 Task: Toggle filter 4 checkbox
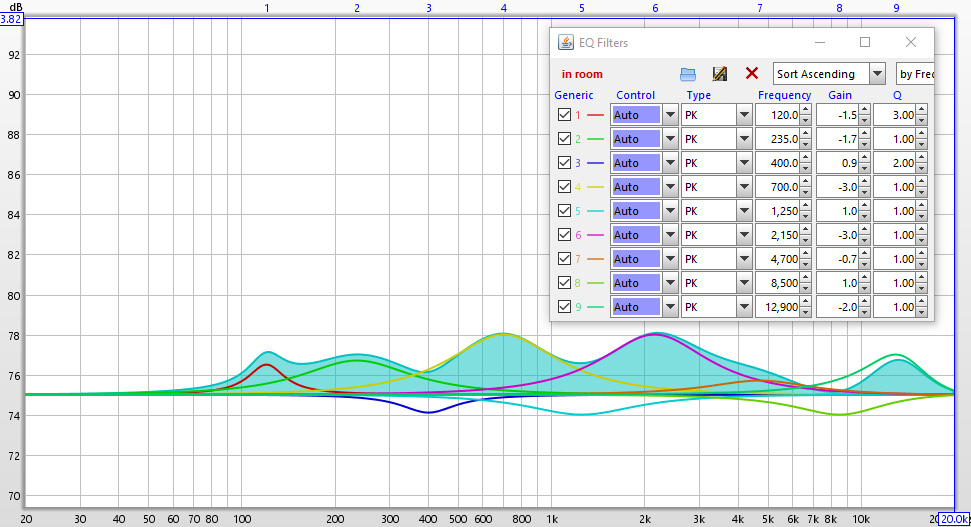564,186
